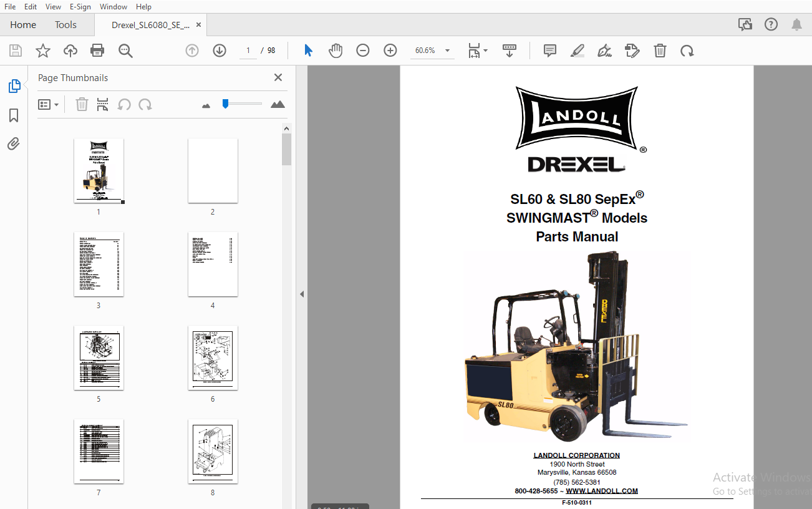The image size is (812, 509).
Task: Collapse the navigation pane arrow handle
Action: [x=302, y=294]
